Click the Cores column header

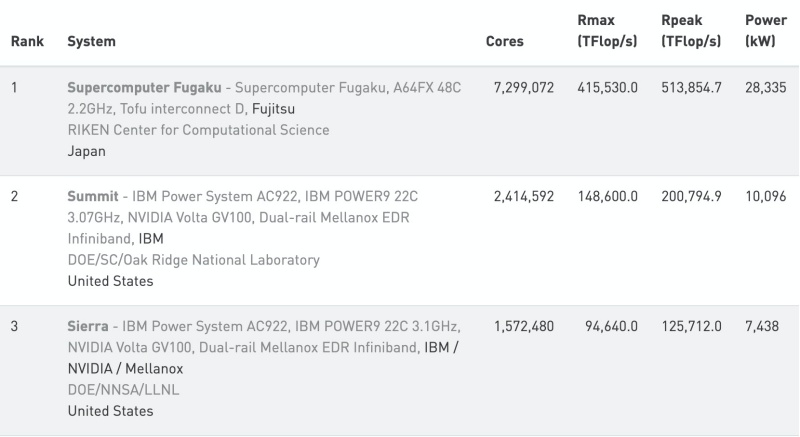(503, 42)
